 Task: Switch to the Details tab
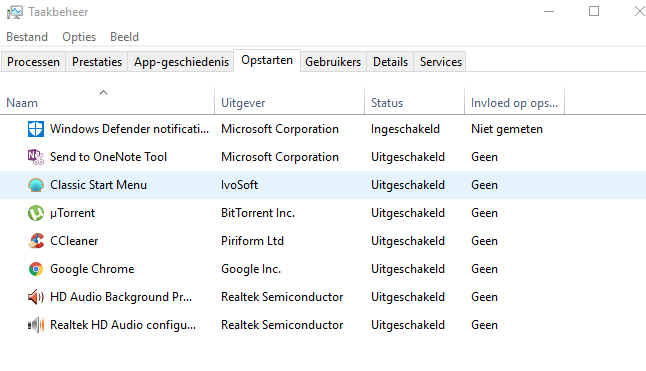390,62
